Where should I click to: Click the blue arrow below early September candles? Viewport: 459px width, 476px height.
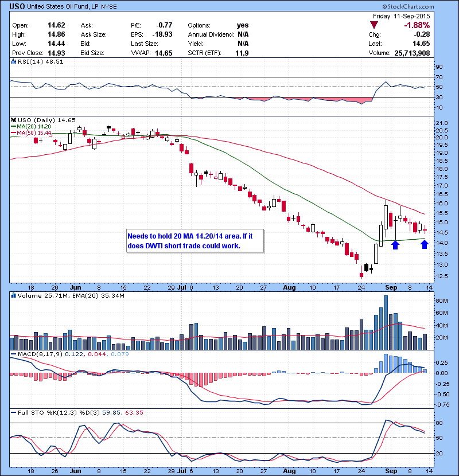tap(395, 245)
